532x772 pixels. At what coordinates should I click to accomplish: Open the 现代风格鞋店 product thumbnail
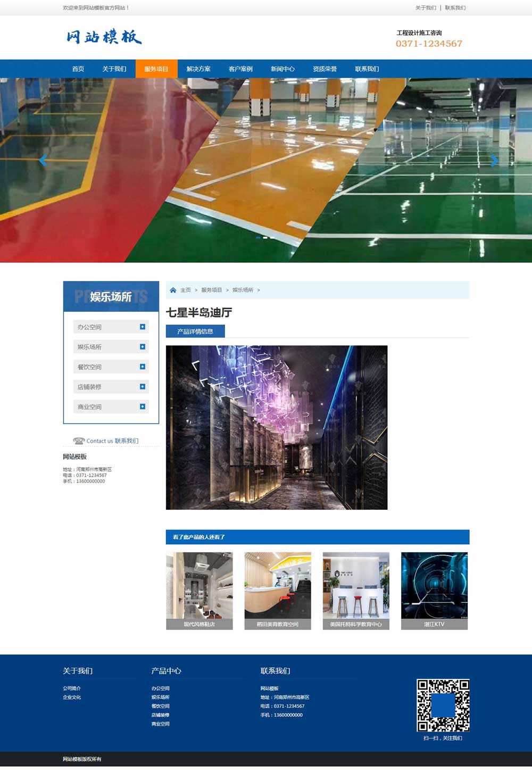pyautogui.click(x=199, y=591)
